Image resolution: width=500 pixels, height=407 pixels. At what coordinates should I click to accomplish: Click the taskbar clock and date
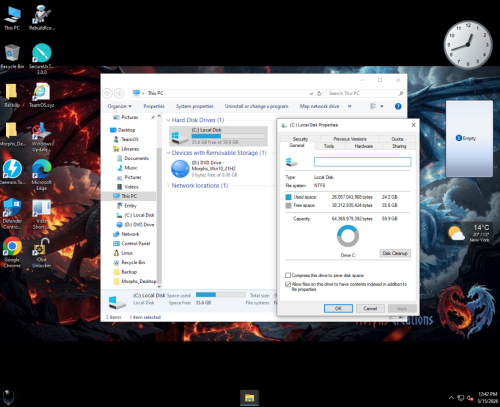coord(487,398)
